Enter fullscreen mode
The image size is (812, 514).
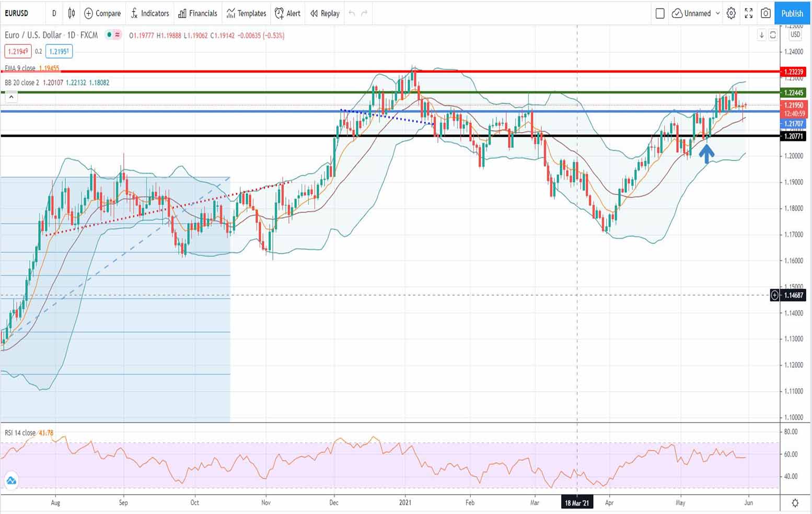tap(748, 13)
